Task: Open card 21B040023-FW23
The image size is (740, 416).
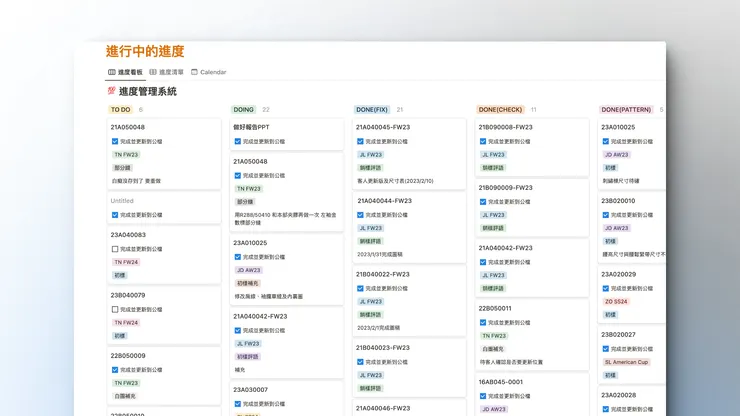Action: [x=409, y=368]
